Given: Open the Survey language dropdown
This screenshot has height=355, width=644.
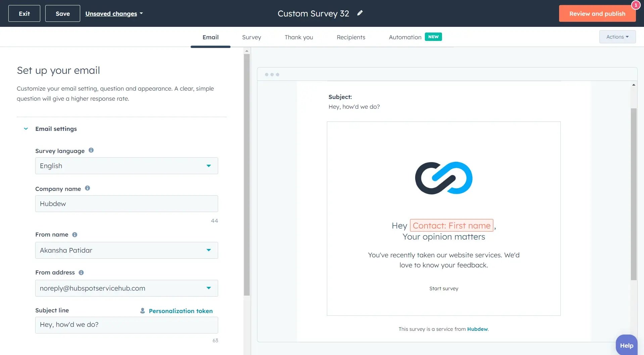Looking at the screenshot, I should tap(127, 166).
